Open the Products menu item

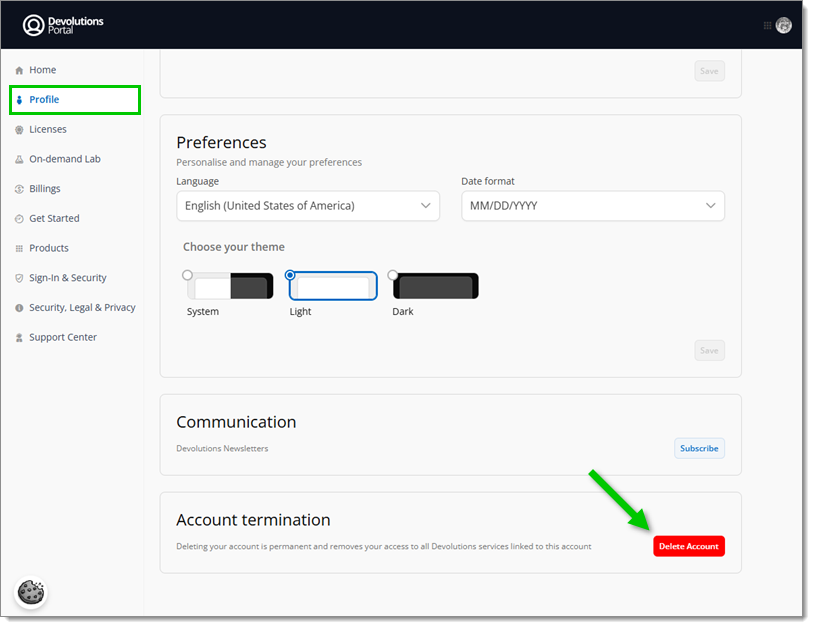point(48,248)
